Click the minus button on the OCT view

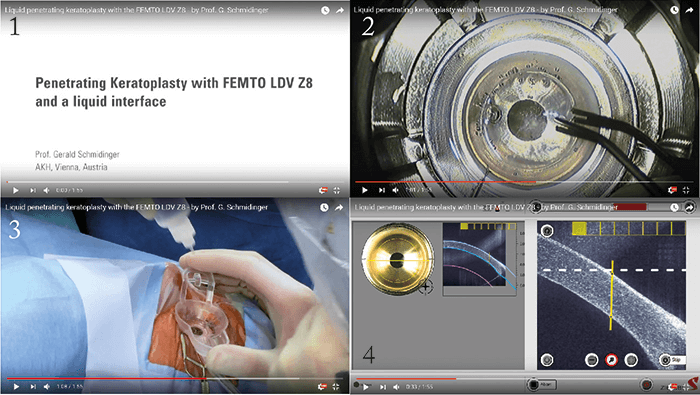click(x=592, y=360)
